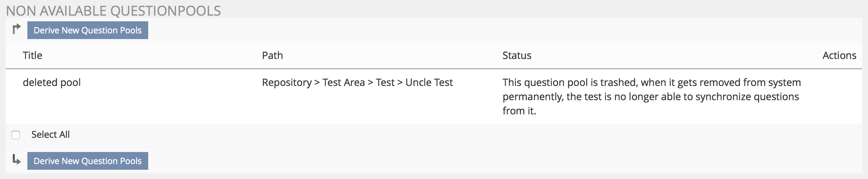Image resolution: width=868 pixels, height=179 pixels.
Task: Click Uncle Test in the pool path
Action: [429, 82]
